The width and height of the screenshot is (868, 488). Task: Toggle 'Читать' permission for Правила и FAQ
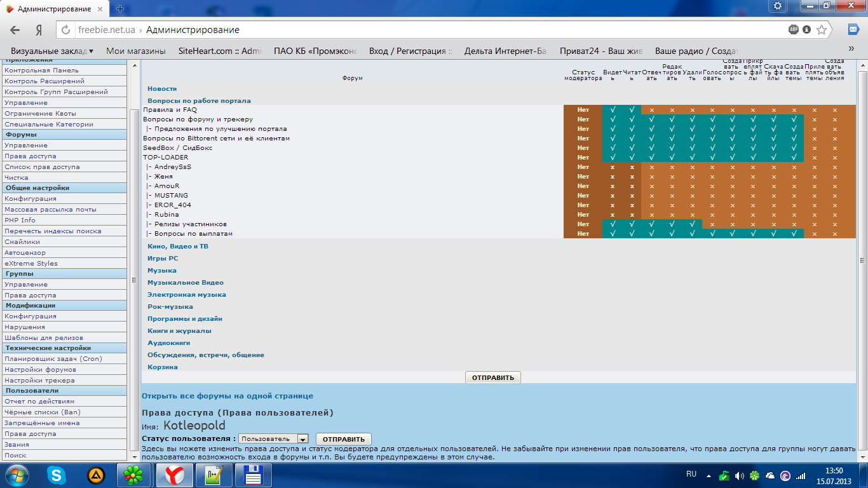point(632,110)
